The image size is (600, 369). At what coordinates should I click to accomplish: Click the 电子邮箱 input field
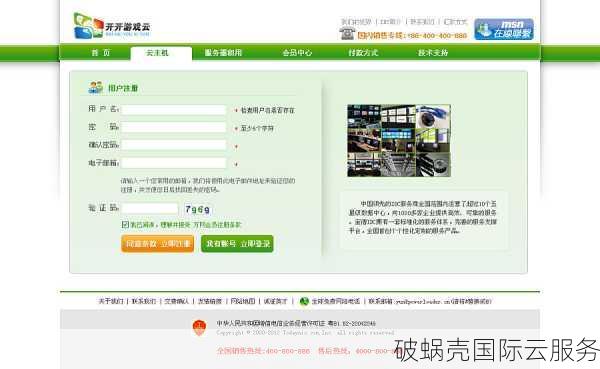pyautogui.click(x=173, y=163)
